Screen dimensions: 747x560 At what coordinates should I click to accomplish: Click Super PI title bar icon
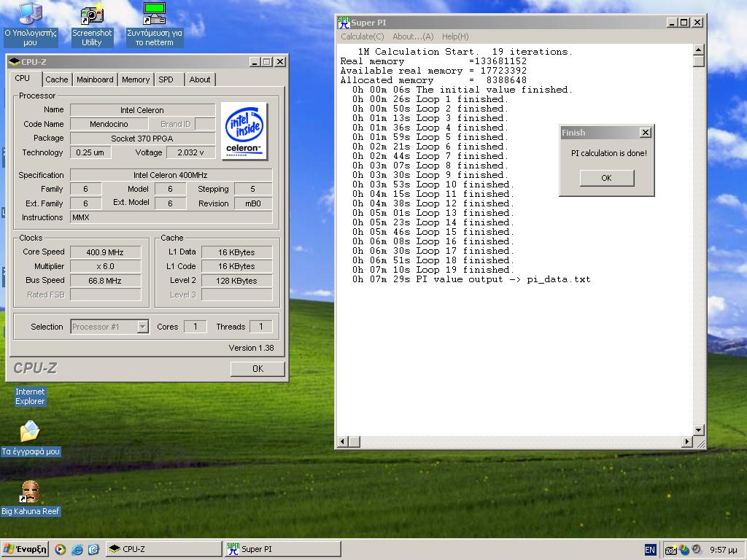click(344, 23)
